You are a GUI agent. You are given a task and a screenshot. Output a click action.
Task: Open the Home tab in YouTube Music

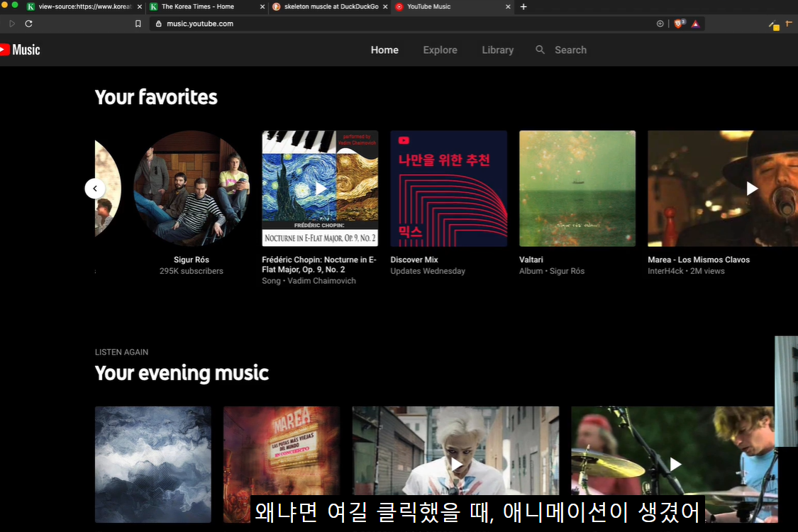pyautogui.click(x=384, y=50)
